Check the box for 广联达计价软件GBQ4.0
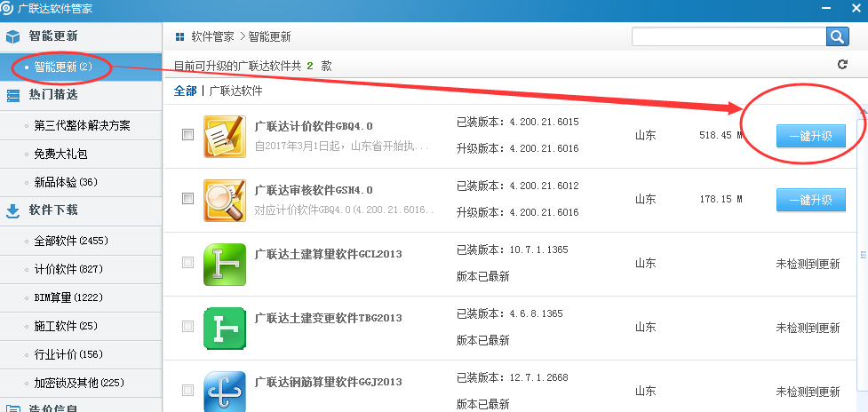Viewport: 868px width, 412px height. coord(188,134)
